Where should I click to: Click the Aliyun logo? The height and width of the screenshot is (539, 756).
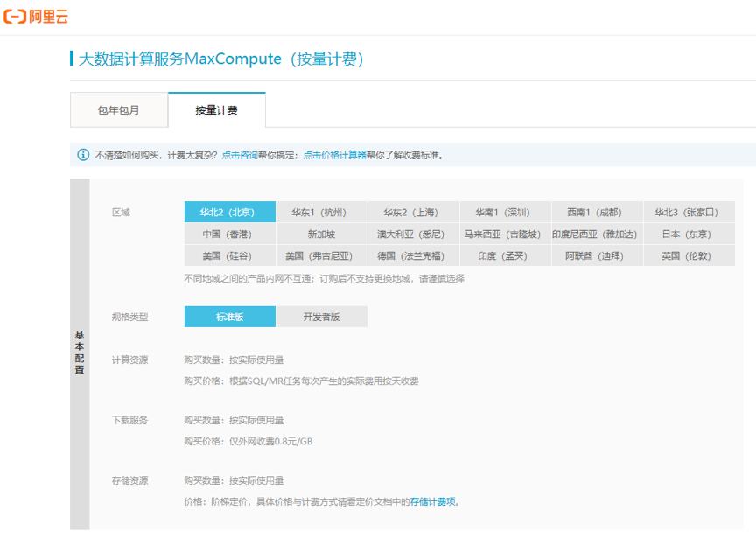[36, 17]
